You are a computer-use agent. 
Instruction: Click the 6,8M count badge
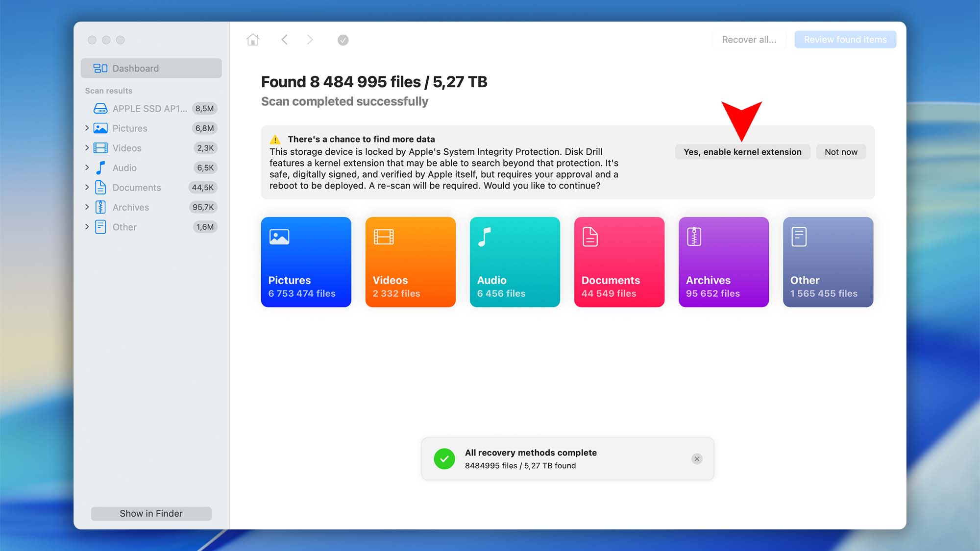pos(204,128)
